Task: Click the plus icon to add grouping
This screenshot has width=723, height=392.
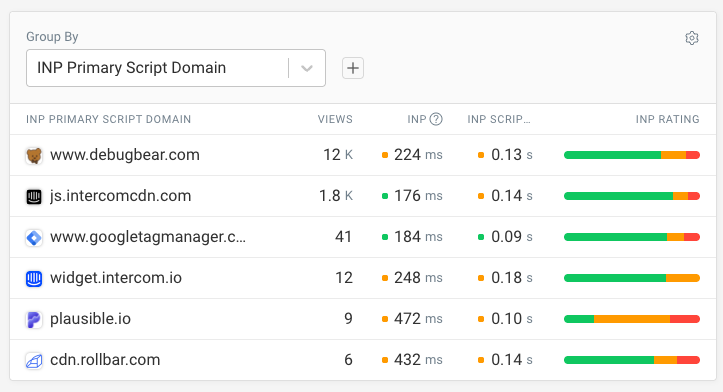Action: click(353, 68)
